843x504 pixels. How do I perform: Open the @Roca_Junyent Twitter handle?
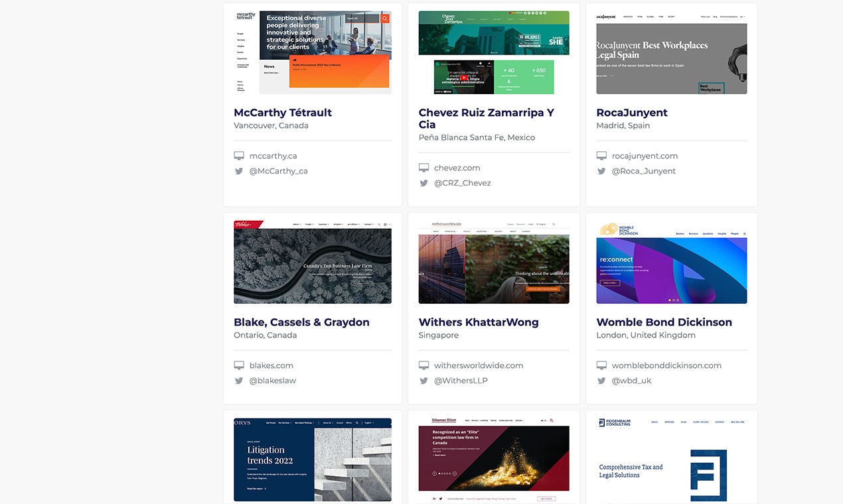pos(644,171)
